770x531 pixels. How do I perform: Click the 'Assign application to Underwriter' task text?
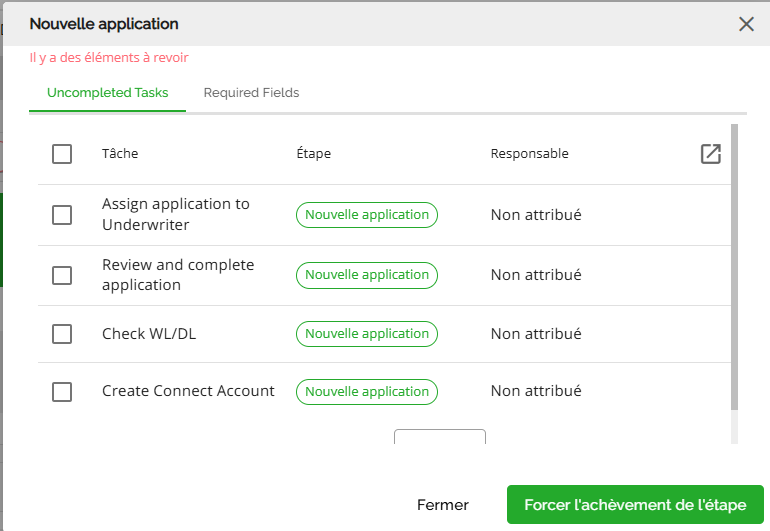[x=176, y=214]
